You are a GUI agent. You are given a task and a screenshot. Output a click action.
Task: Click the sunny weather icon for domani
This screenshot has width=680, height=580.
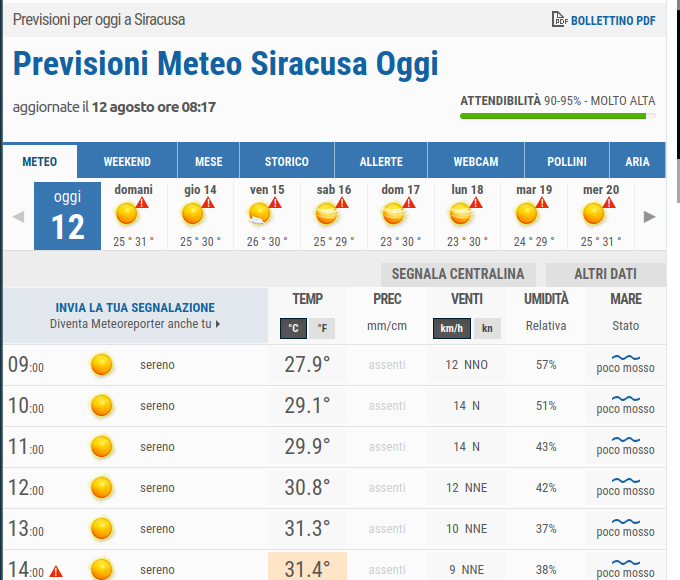coord(127,213)
